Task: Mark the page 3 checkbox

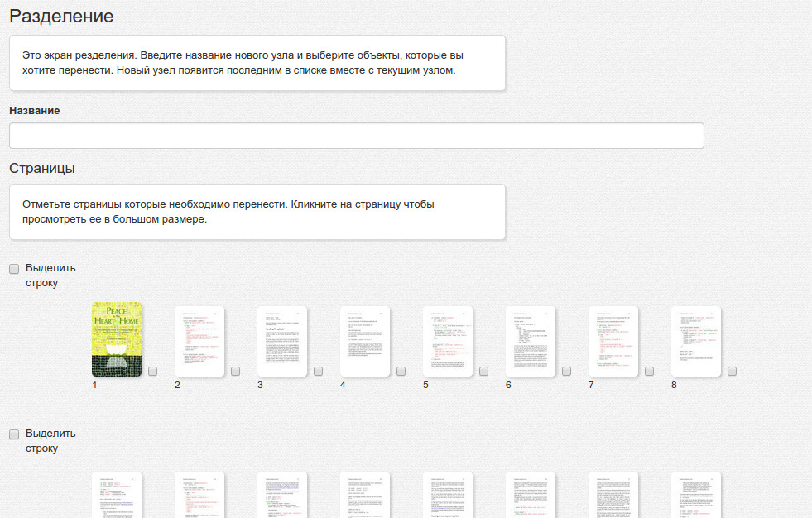Action: [319, 372]
